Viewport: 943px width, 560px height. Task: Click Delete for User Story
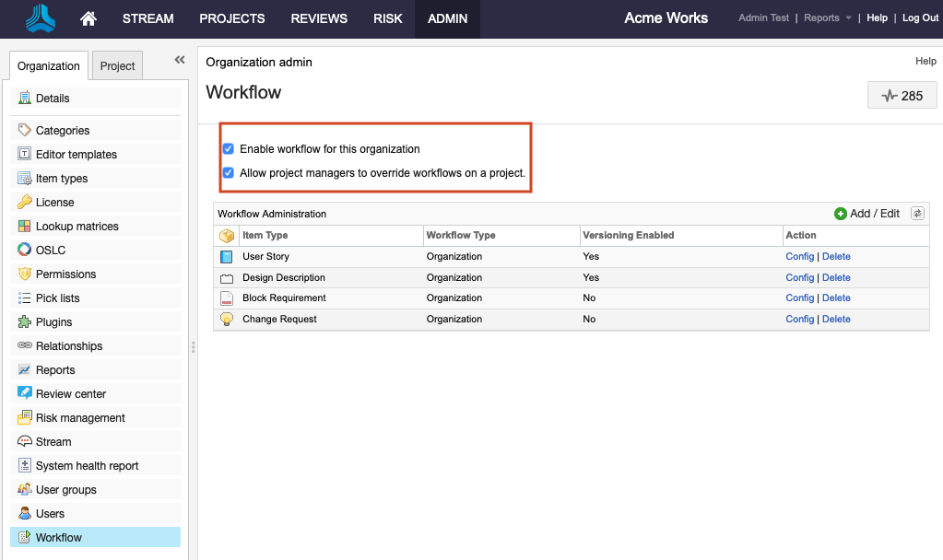836,256
